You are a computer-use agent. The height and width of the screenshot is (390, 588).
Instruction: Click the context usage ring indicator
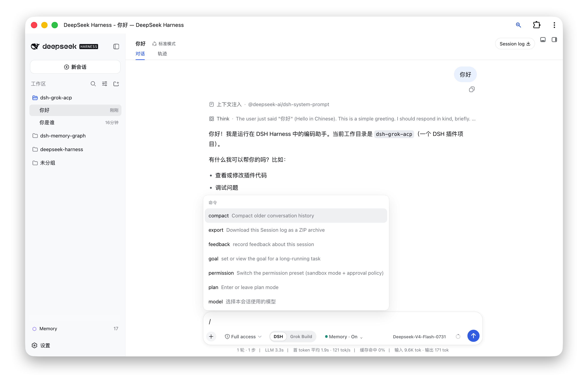pyautogui.click(x=458, y=336)
